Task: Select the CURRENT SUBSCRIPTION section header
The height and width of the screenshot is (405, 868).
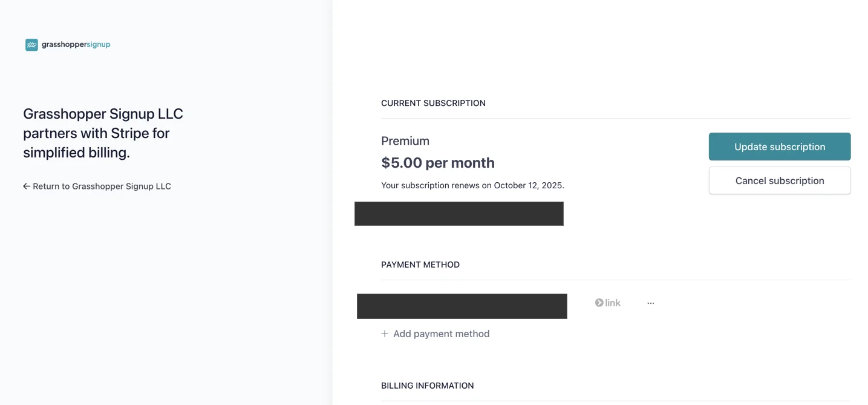Action: pos(433,103)
